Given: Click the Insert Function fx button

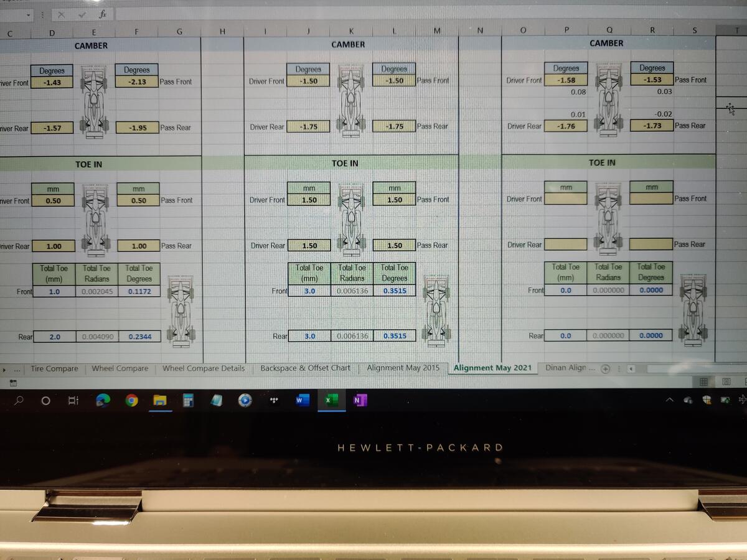Looking at the screenshot, I should 102,14.
